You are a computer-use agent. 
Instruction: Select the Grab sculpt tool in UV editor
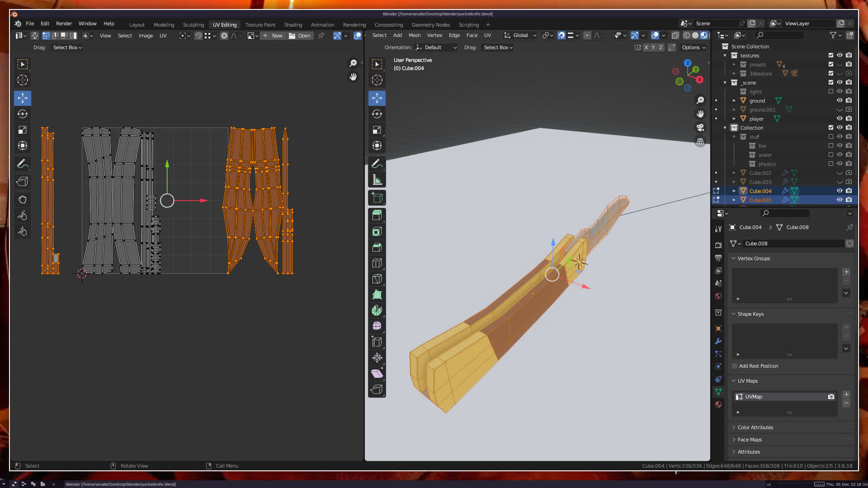click(x=22, y=200)
